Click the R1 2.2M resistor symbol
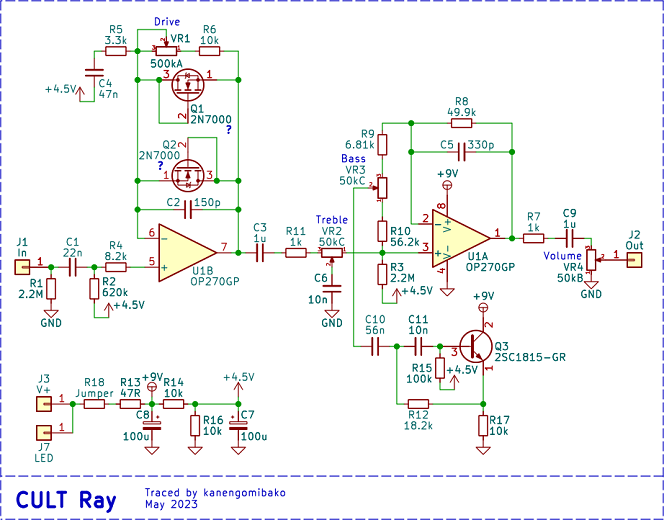The height and width of the screenshot is (520, 664). coord(51,289)
